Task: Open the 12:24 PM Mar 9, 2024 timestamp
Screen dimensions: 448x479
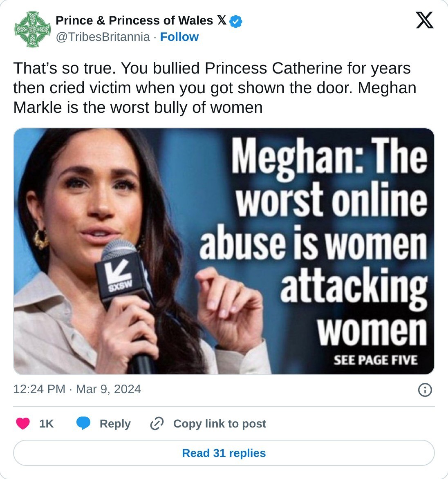Action: tap(77, 389)
